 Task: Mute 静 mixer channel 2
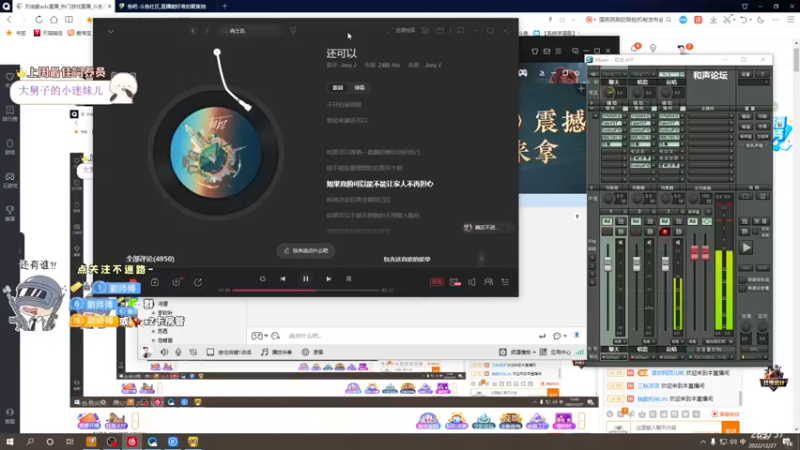pyautogui.click(x=649, y=232)
